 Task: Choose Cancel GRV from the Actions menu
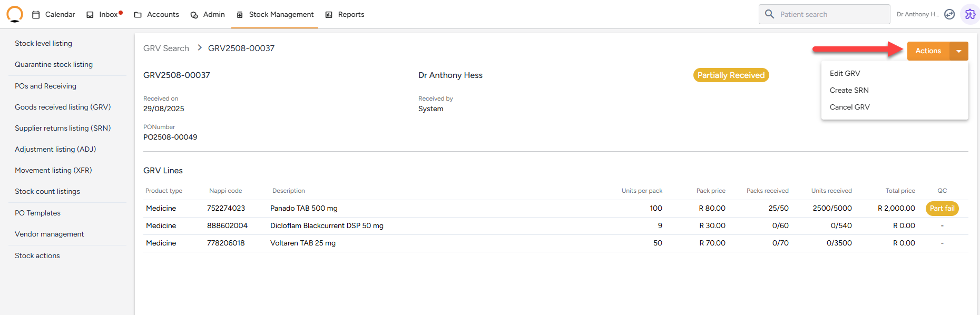(849, 107)
